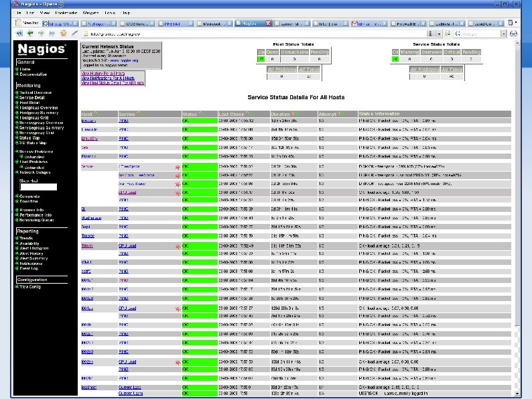Click the address bar URL field
Viewport: 532px width, 399px height.
(x=255, y=34)
